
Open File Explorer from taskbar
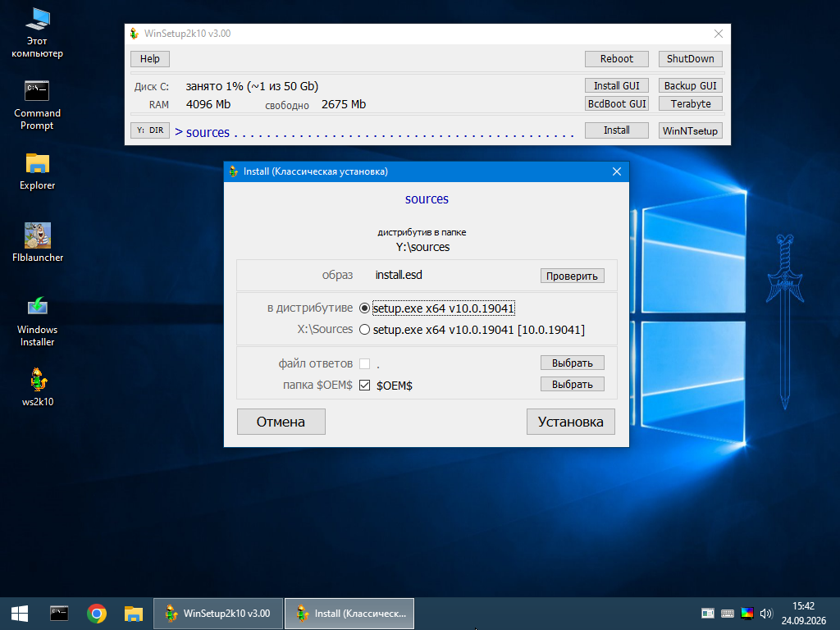[x=134, y=614]
